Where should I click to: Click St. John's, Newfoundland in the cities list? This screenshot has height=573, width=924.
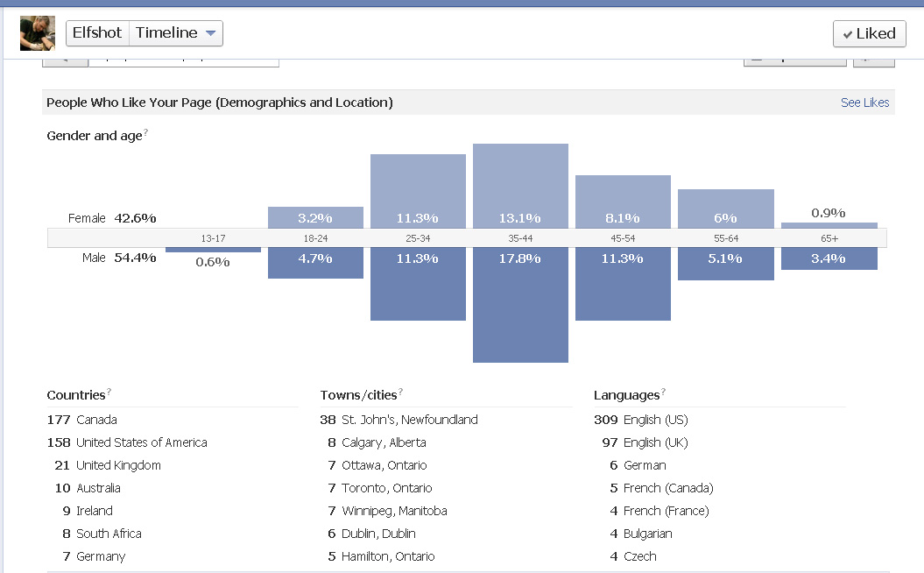tap(410, 420)
